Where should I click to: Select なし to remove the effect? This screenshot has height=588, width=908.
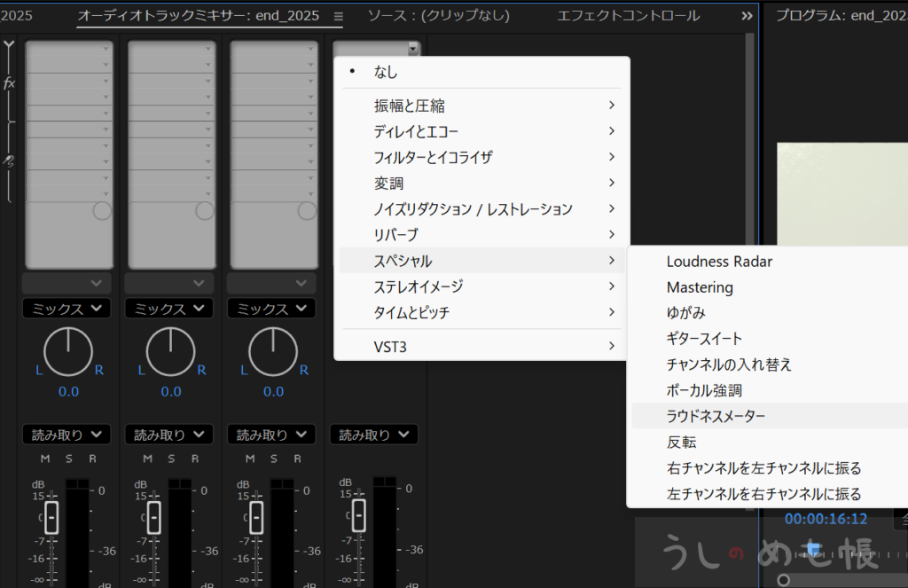386,73
